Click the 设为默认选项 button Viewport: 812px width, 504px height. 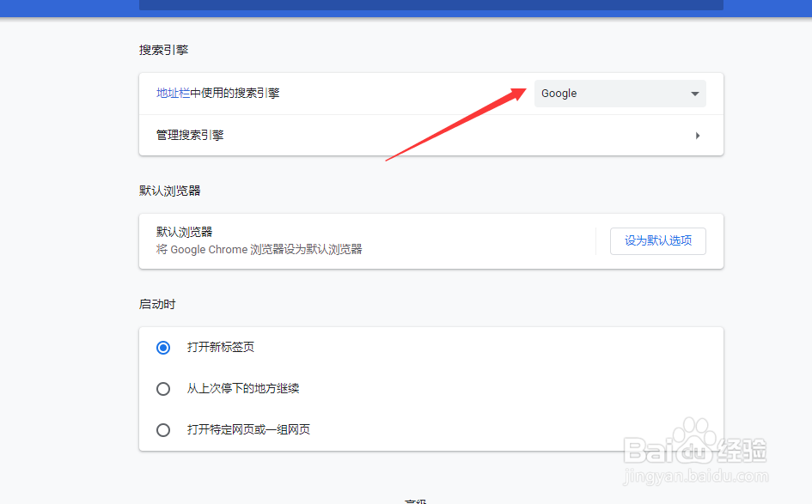click(657, 240)
